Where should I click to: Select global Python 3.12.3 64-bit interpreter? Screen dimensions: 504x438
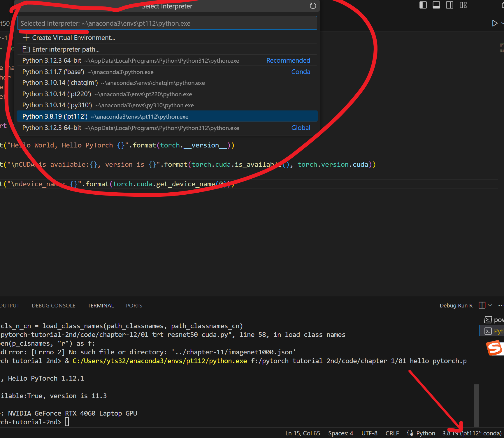167,128
